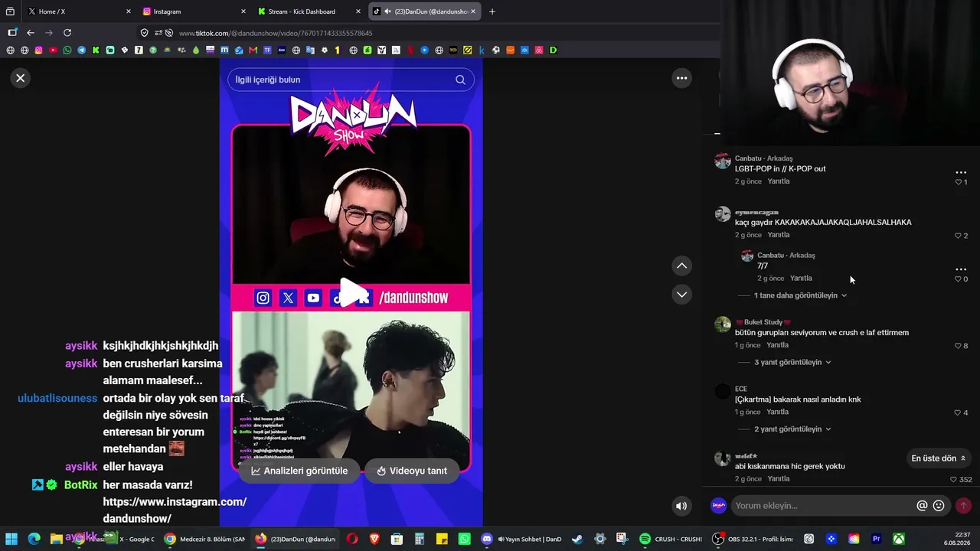Click the İlgili içeriği bulun search field
Viewport: 980px width, 551px height.
point(351,80)
